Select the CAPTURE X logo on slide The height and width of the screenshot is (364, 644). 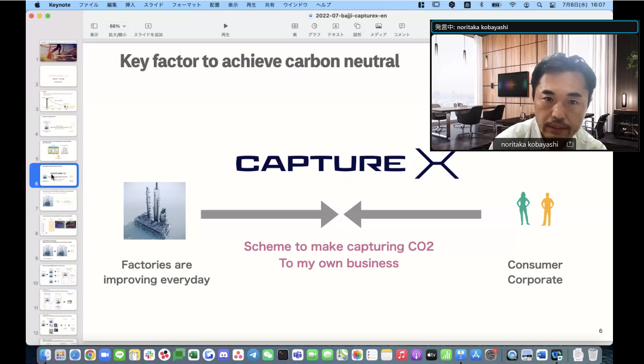347,164
